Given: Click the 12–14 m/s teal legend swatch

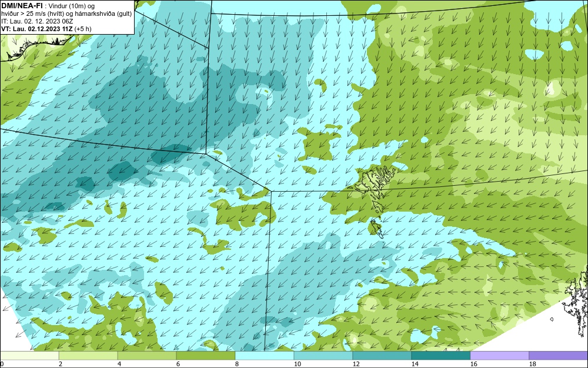Looking at the screenshot, I should tap(382, 355).
